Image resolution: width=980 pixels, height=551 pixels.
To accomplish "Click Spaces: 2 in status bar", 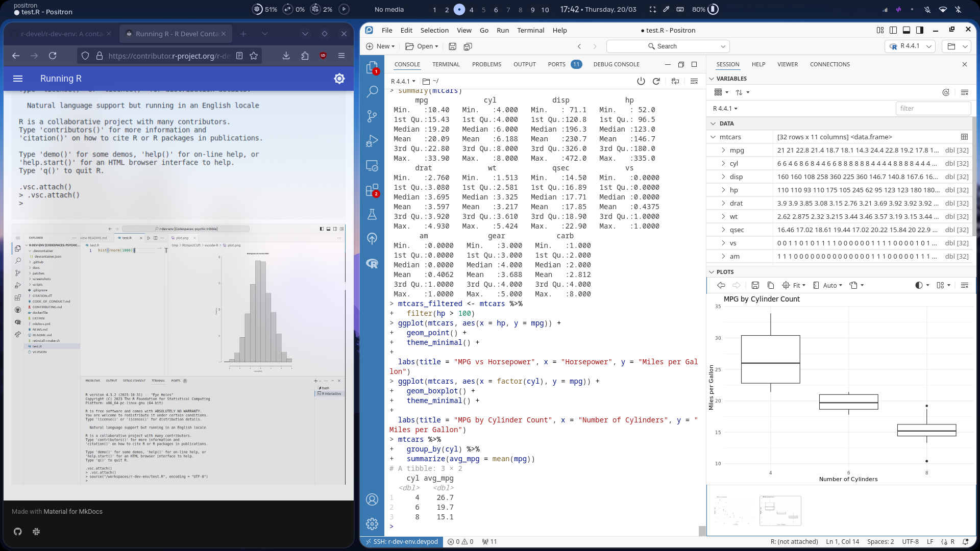I will [880, 542].
